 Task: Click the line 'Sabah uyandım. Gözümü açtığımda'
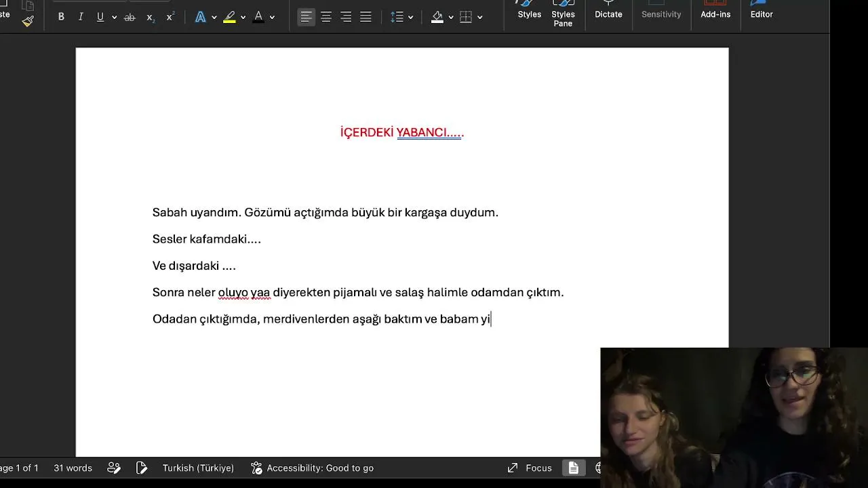[x=325, y=212]
